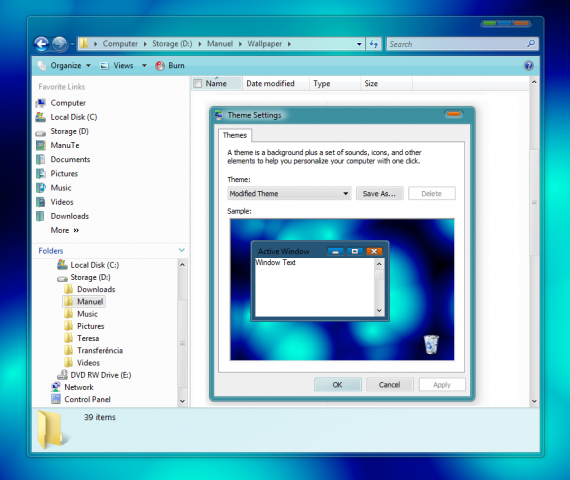Select Local Disk (C:) in folder tree
The height and width of the screenshot is (480, 570).
95,265
